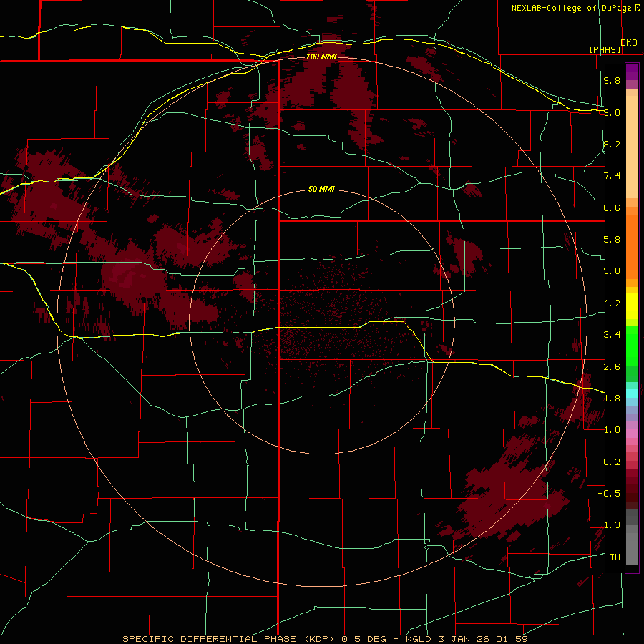Viewport: 644px width, 644px height.
Task: Click the 2.6 value on the color scale
Action: [x=612, y=367]
